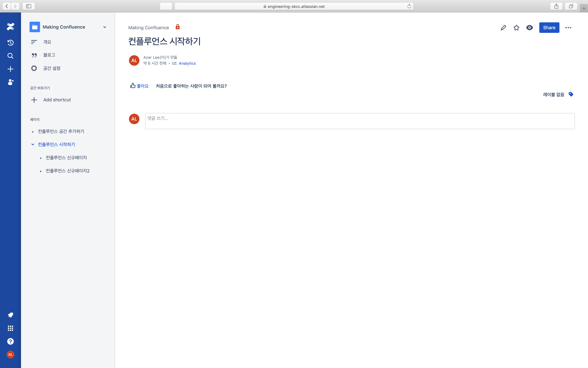The width and height of the screenshot is (588, 368).
Task: Open the help question mark icon
Action: (10, 342)
